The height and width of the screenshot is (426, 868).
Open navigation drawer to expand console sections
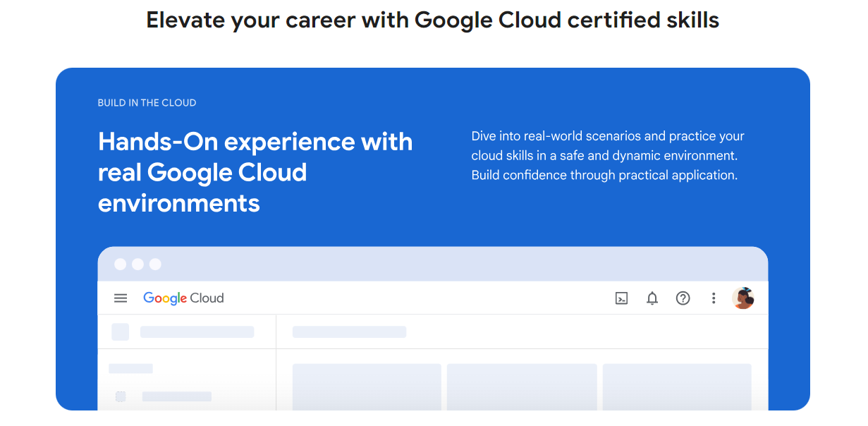tap(121, 298)
